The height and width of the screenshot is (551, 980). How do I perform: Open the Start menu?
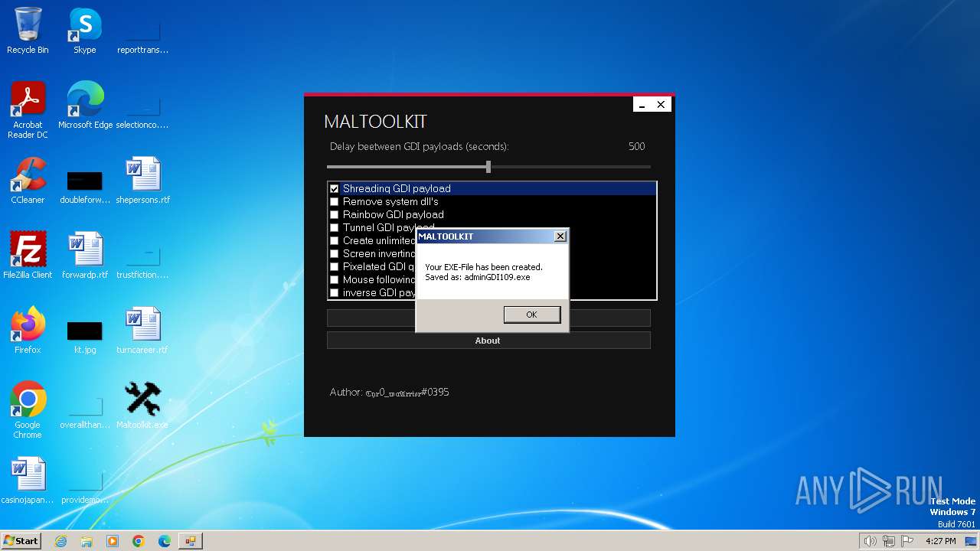click(21, 541)
